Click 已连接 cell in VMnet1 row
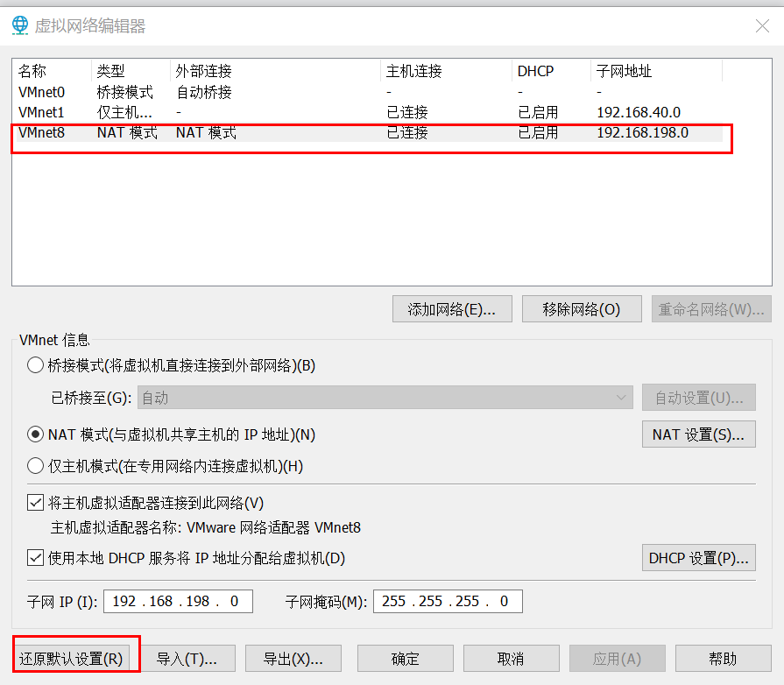The image size is (784, 685). tap(407, 112)
